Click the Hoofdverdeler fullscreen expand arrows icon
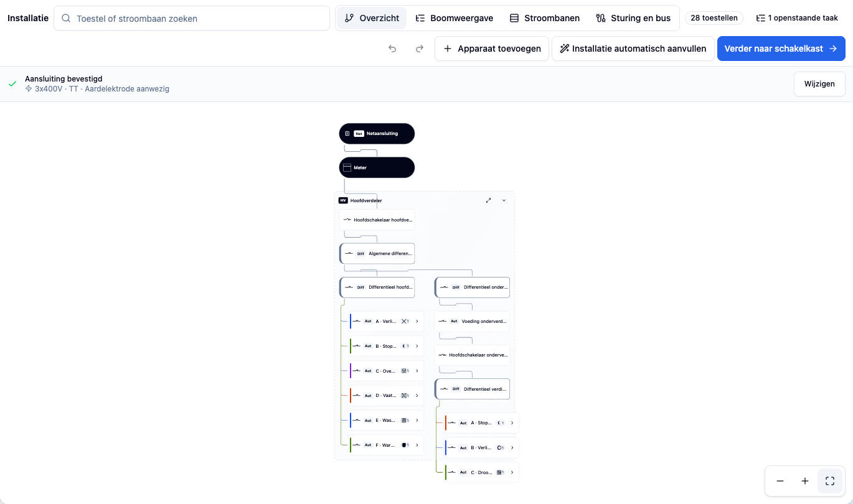853x504 pixels. click(488, 200)
